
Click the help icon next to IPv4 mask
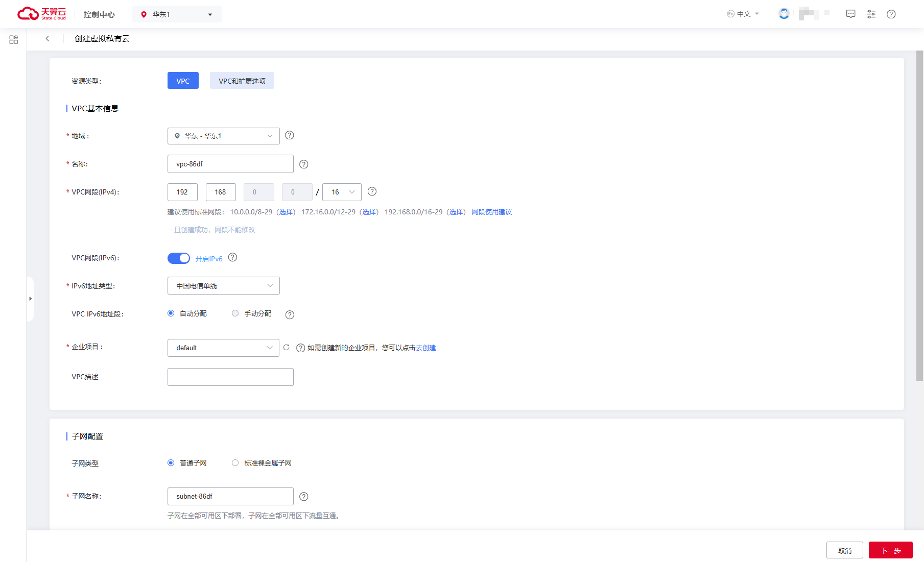coord(372,191)
